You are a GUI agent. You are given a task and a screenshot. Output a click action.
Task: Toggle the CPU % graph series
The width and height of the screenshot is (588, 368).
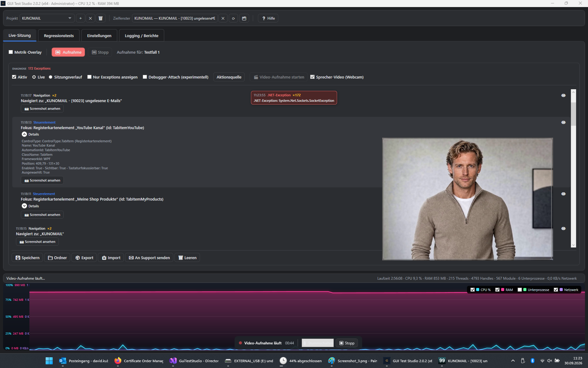473,289
